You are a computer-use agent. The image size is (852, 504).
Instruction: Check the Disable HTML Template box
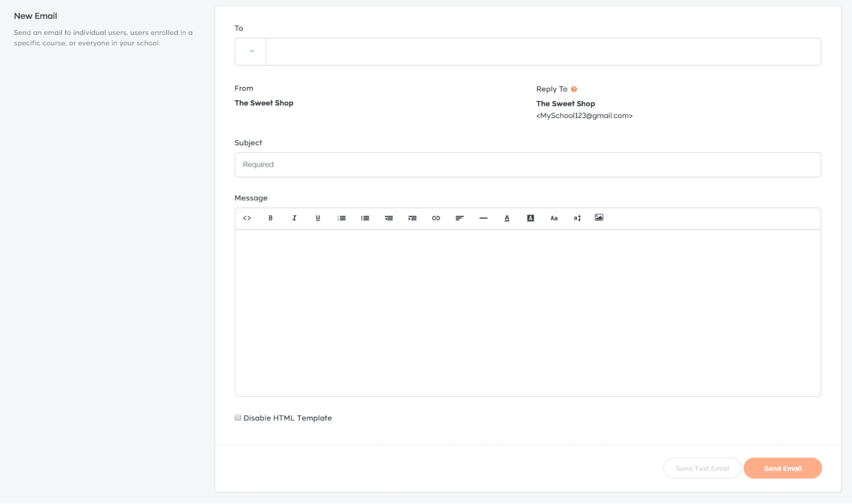click(x=238, y=418)
